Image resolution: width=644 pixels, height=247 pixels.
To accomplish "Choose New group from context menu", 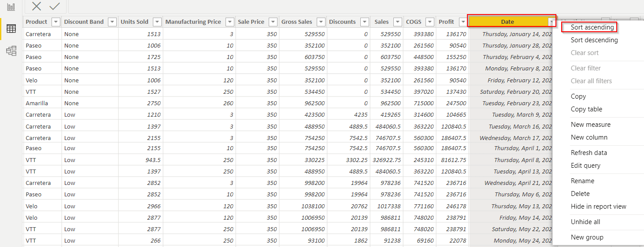I will pyautogui.click(x=587, y=237).
